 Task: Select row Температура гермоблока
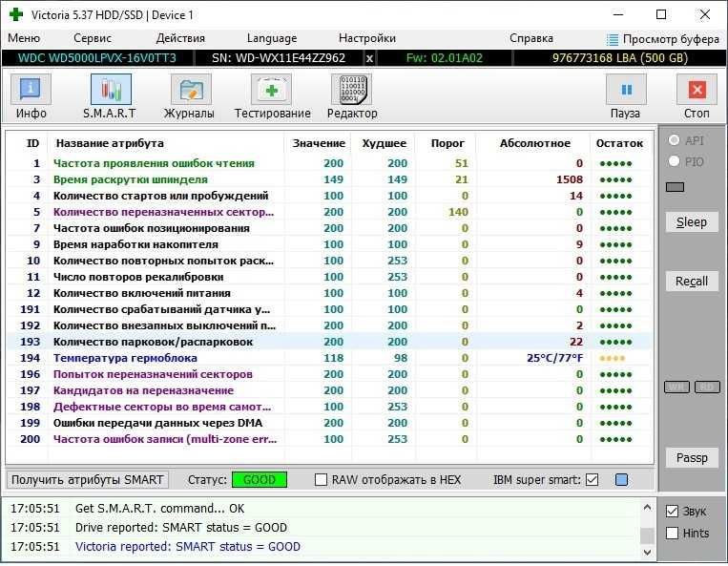(329, 359)
